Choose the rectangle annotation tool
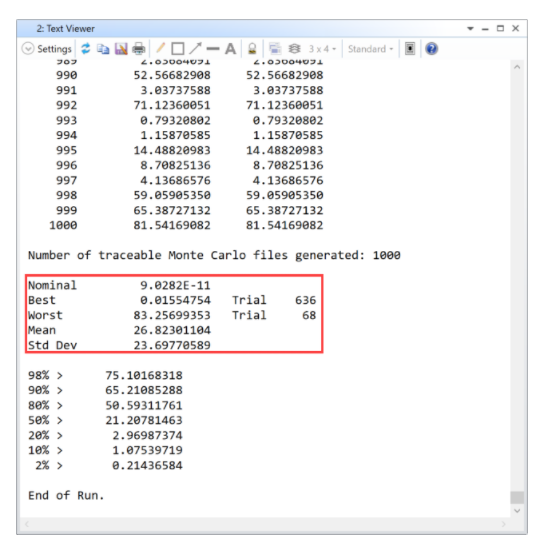 tap(178, 48)
